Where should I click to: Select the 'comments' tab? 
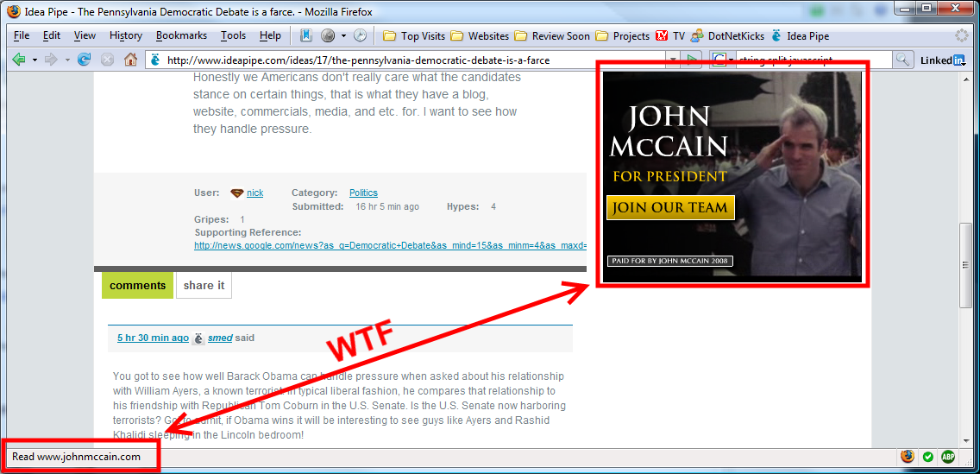137,286
